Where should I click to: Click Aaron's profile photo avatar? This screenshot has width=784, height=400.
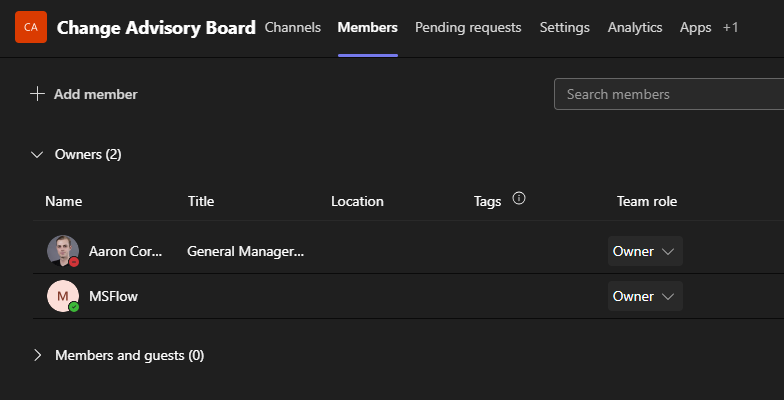click(61, 250)
